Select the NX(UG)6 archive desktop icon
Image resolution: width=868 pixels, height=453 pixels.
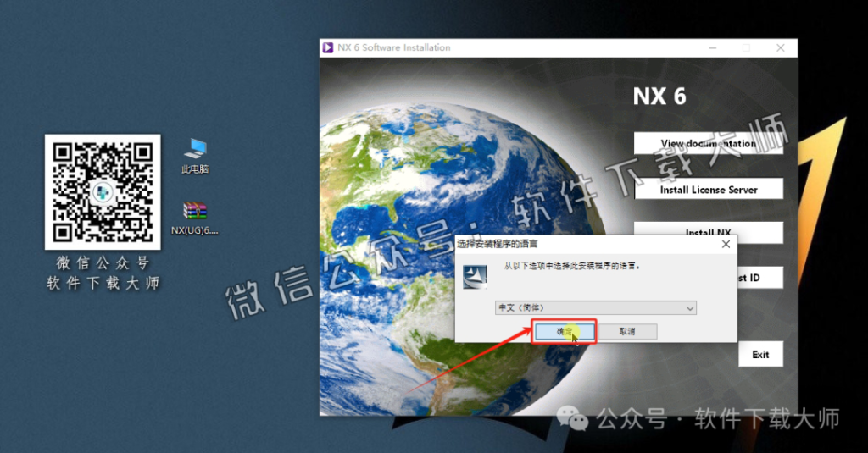tap(195, 218)
